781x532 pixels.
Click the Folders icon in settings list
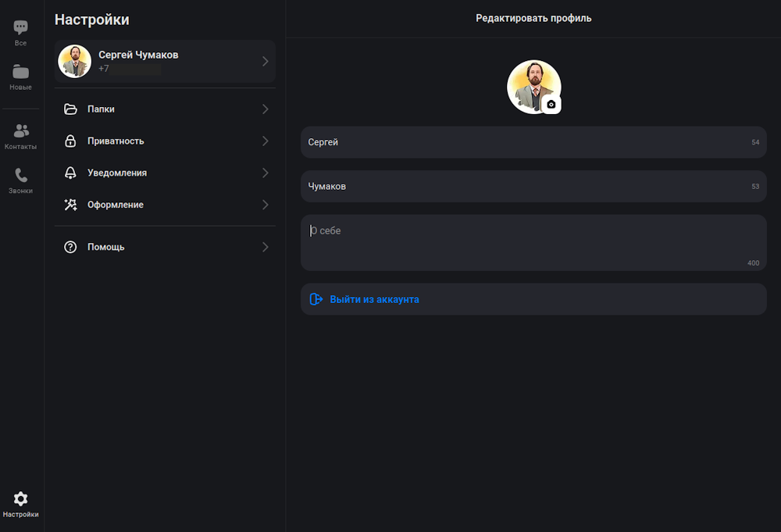point(70,109)
